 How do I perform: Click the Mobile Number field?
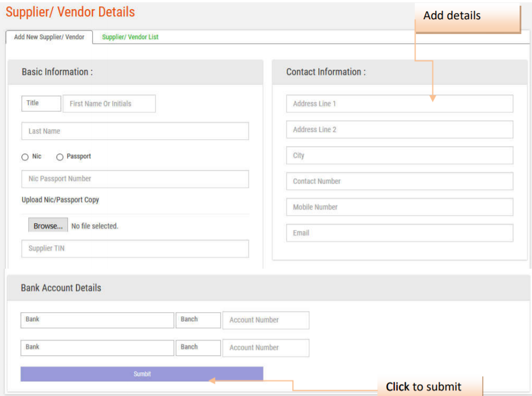[399, 207]
